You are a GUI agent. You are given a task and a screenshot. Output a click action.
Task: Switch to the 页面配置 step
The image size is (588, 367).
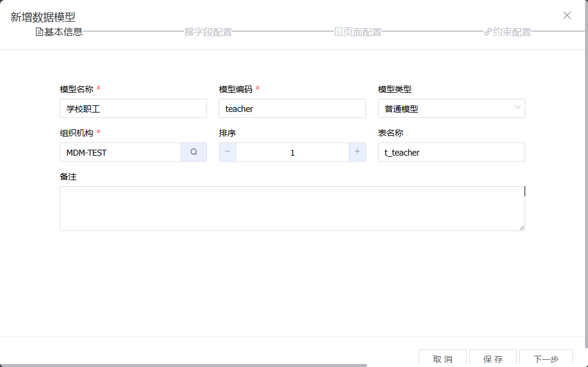(x=362, y=32)
